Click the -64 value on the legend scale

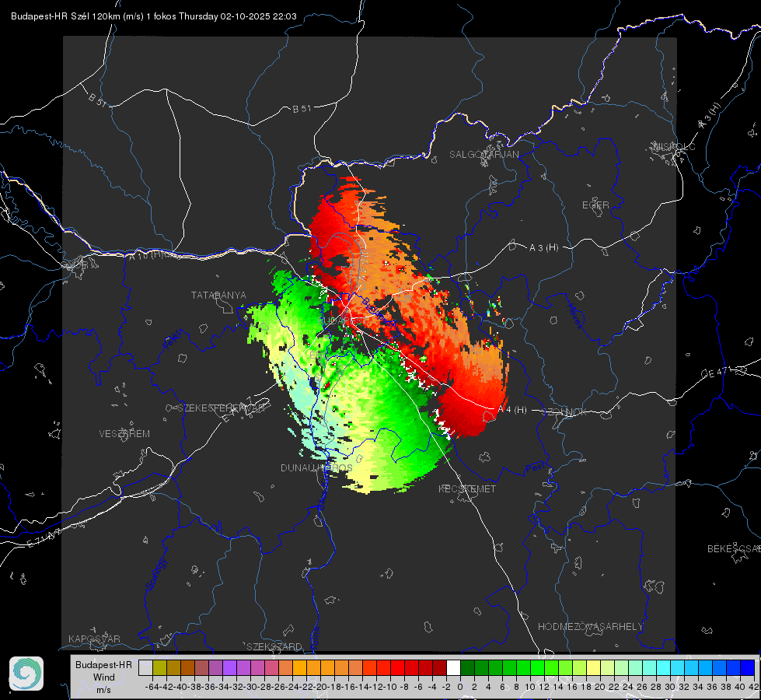coord(152,687)
